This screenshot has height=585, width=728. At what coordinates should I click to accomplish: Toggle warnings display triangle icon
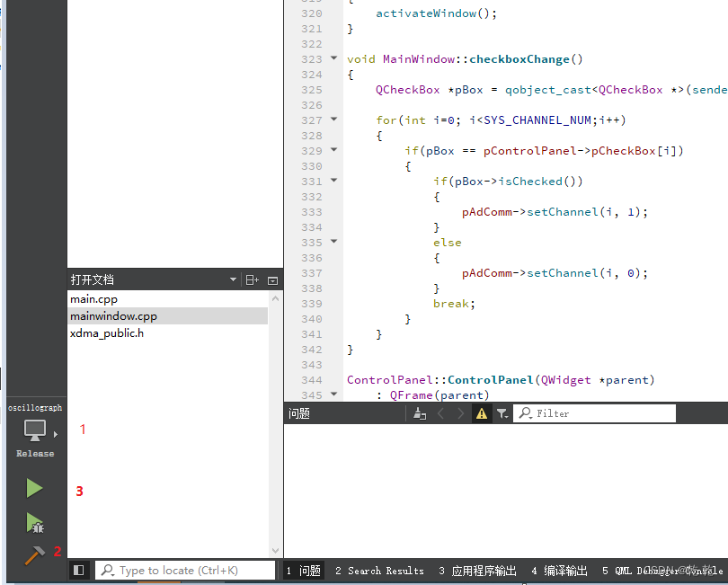tap(482, 413)
